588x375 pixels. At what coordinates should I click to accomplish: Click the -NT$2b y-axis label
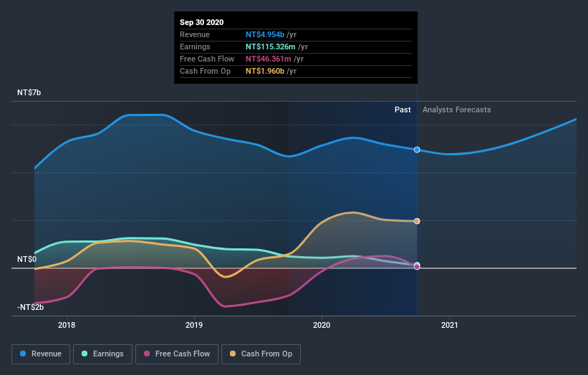click(30, 307)
